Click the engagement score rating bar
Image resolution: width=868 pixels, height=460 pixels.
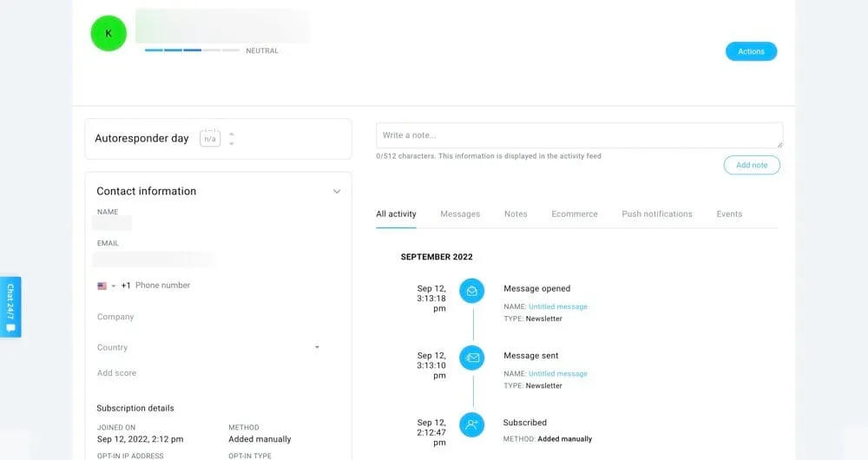click(192, 50)
